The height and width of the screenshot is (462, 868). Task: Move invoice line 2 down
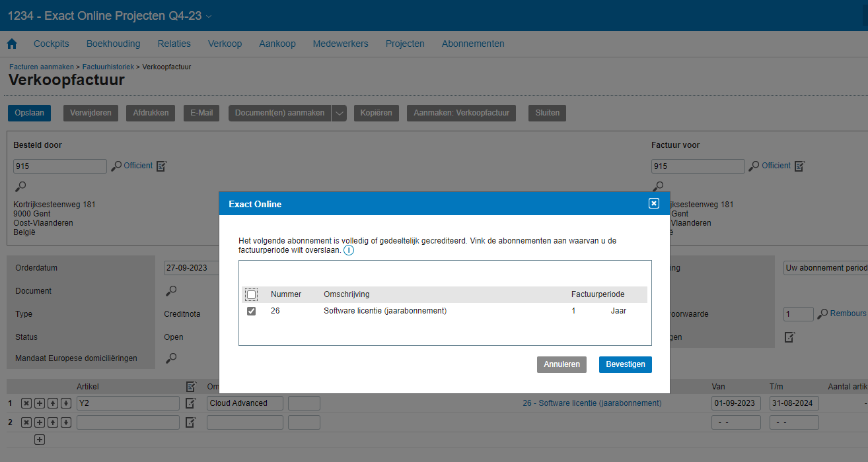[x=66, y=422]
